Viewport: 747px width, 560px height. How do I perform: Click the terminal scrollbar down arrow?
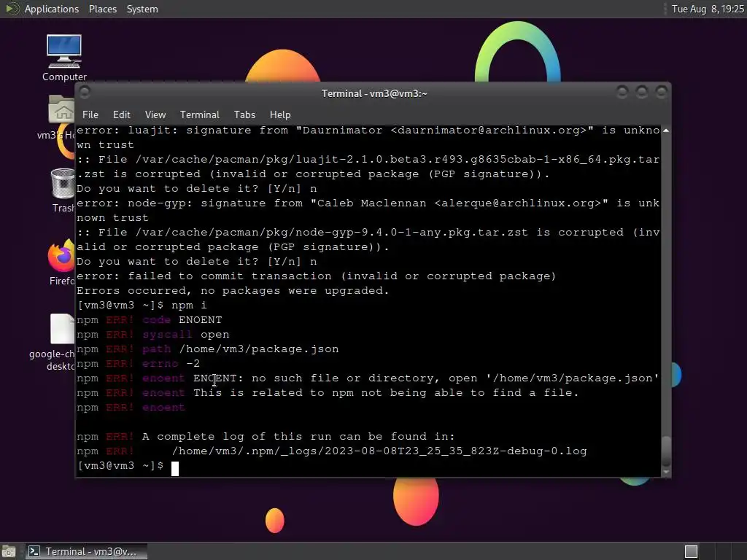tap(666, 472)
